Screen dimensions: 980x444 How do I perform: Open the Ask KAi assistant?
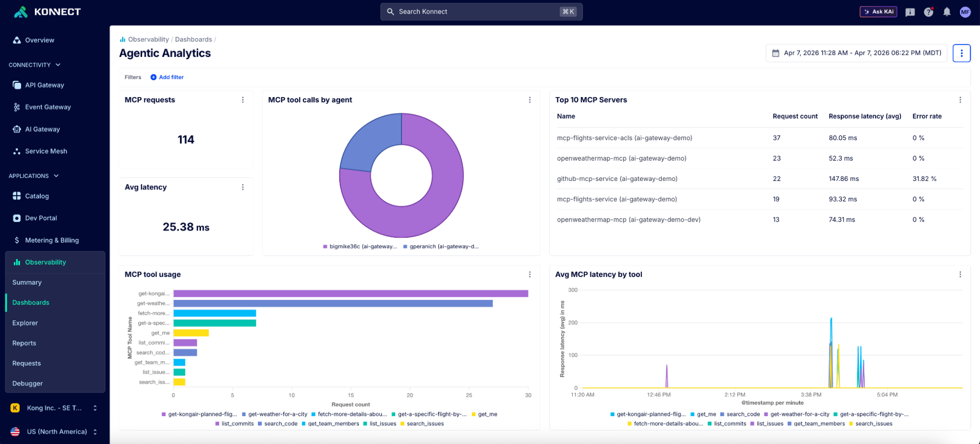[878, 11]
